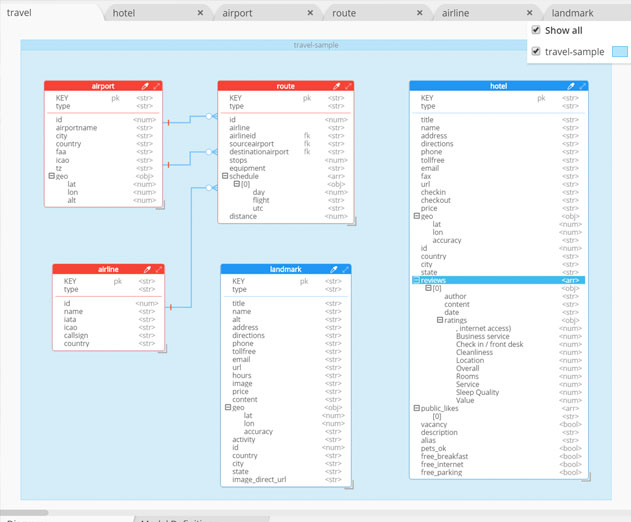Viewport: 631px width, 522px height.
Task: Close the hotel tab
Action: 200,13
